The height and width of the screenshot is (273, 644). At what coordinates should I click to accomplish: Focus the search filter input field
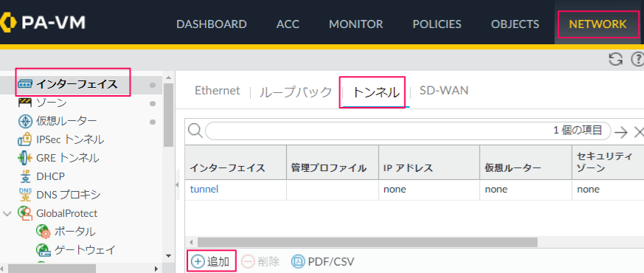(408, 131)
